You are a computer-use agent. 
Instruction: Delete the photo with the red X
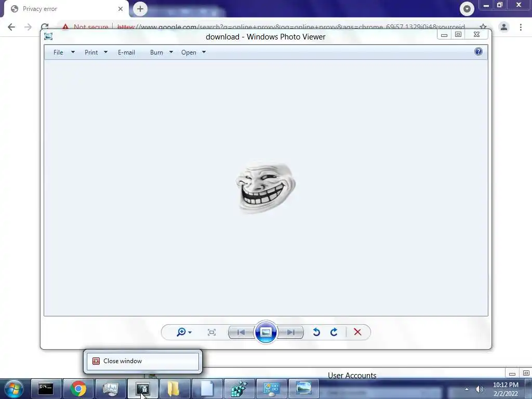click(x=357, y=332)
